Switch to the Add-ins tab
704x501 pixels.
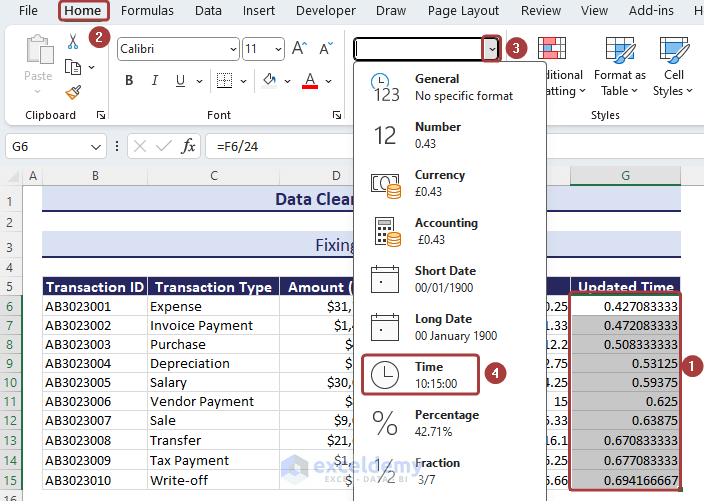[651, 10]
